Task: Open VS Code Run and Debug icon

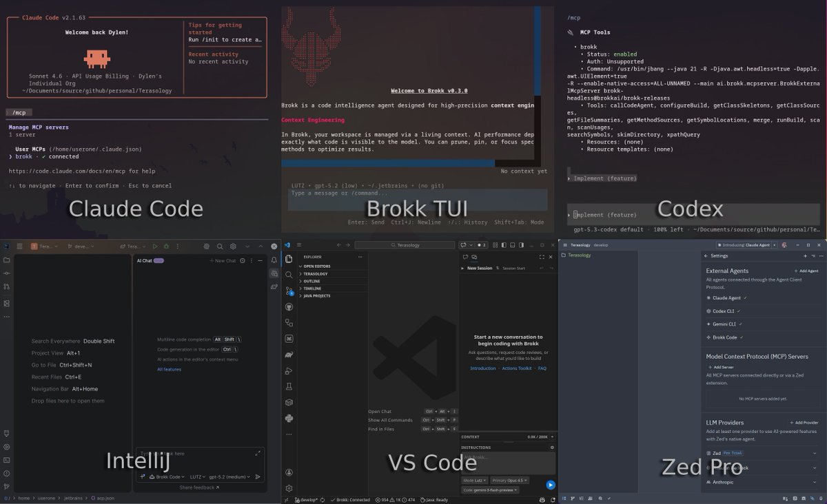Action: pos(289,370)
